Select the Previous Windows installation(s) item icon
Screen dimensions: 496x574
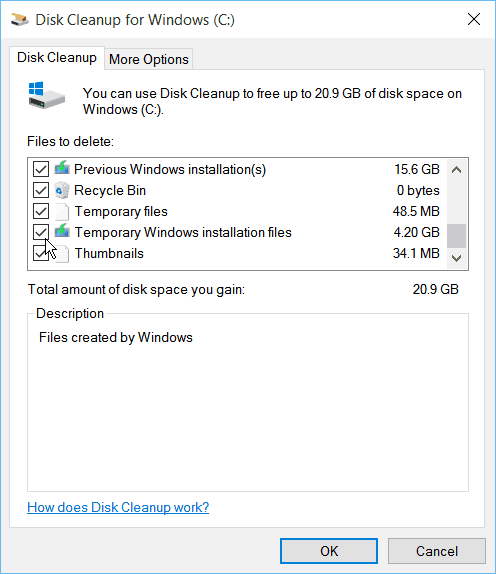[x=62, y=168]
